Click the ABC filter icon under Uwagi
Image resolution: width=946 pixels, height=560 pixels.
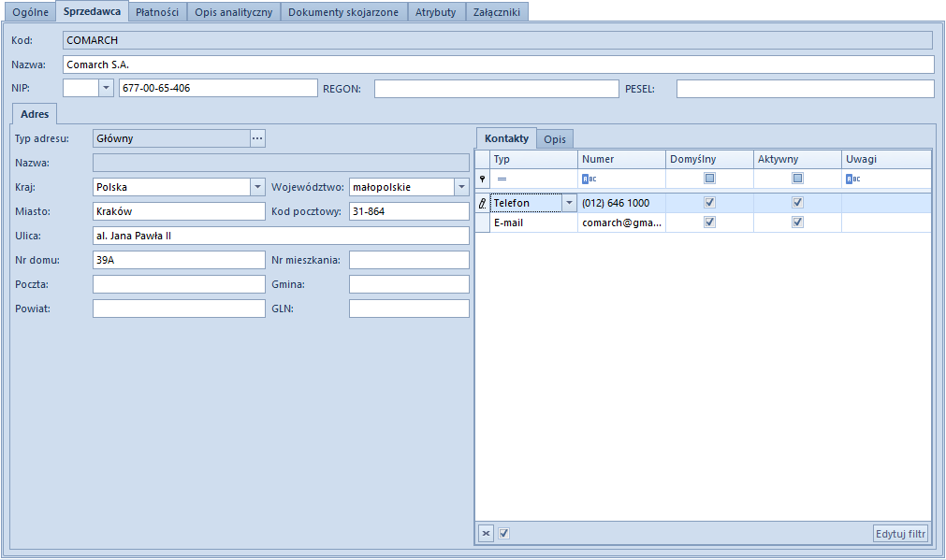(853, 179)
